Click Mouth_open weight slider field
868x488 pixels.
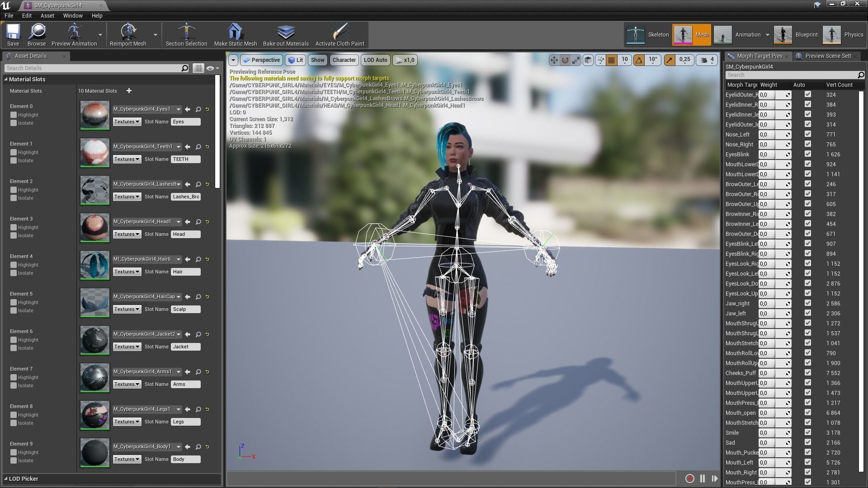click(x=775, y=413)
